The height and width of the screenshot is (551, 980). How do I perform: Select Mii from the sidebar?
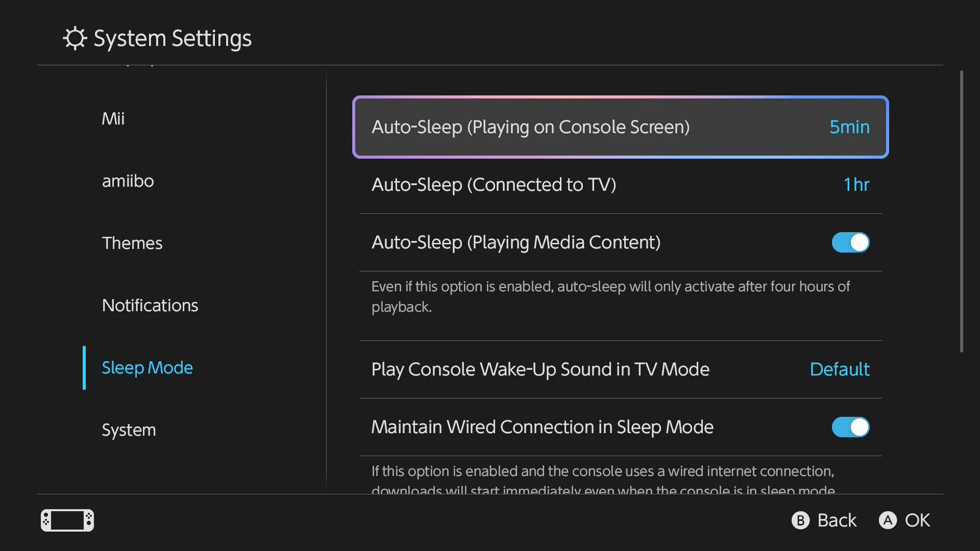point(113,119)
